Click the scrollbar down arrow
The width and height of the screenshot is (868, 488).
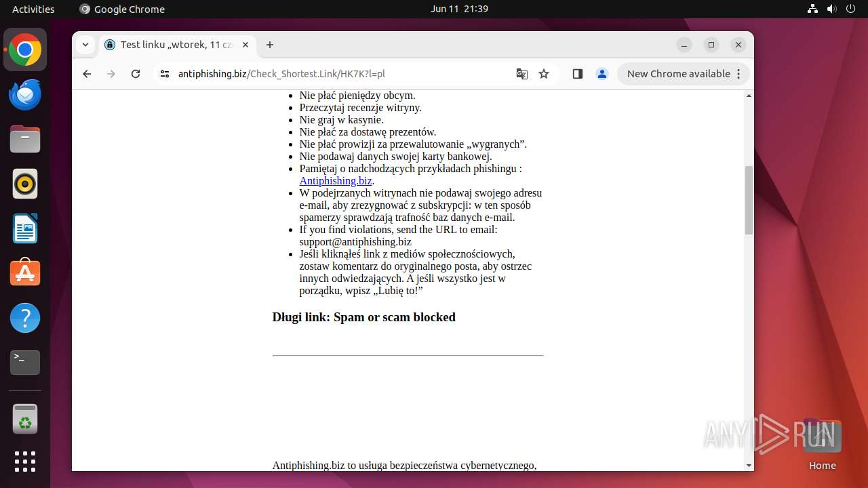(749, 466)
